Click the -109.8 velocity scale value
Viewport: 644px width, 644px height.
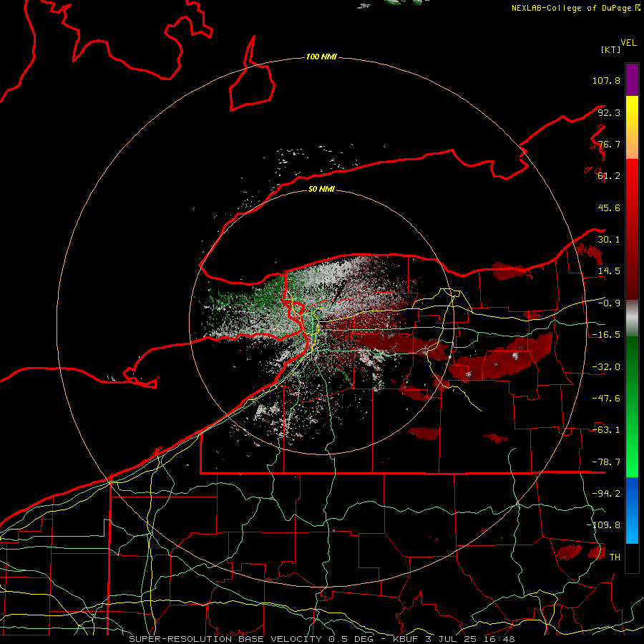(603, 525)
